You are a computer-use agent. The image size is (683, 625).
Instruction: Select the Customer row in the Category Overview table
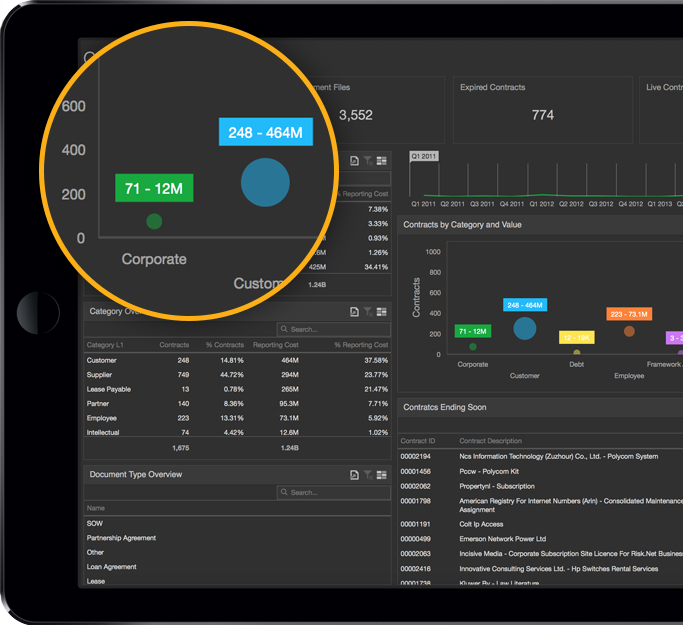237,360
